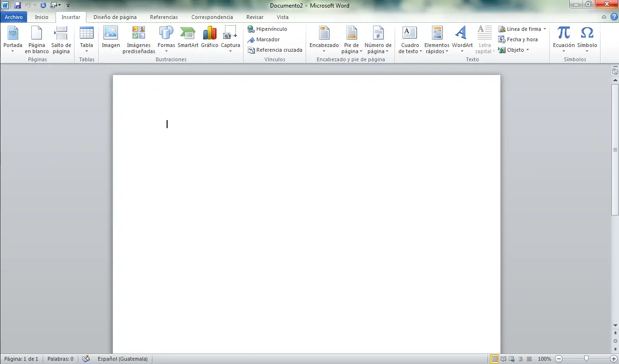Open the WordArt gallery

[462, 40]
